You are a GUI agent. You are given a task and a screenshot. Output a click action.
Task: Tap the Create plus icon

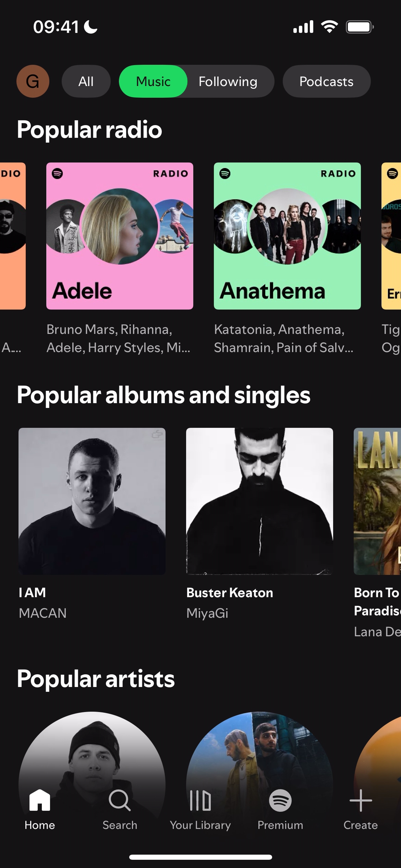(x=361, y=800)
